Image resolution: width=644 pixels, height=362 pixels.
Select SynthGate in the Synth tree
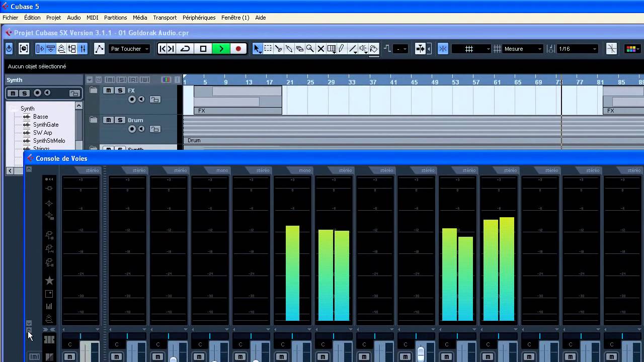[46, 125]
